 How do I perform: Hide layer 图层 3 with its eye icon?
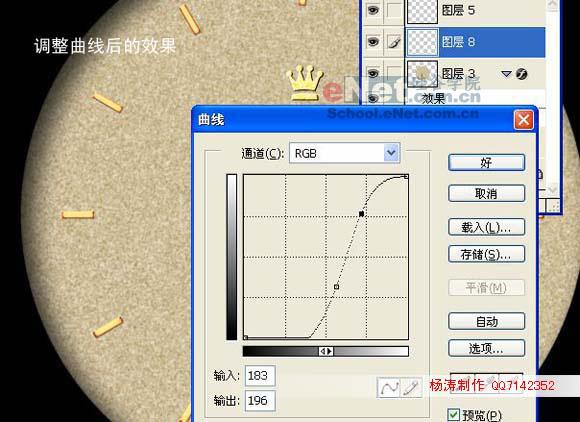coord(373,73)
